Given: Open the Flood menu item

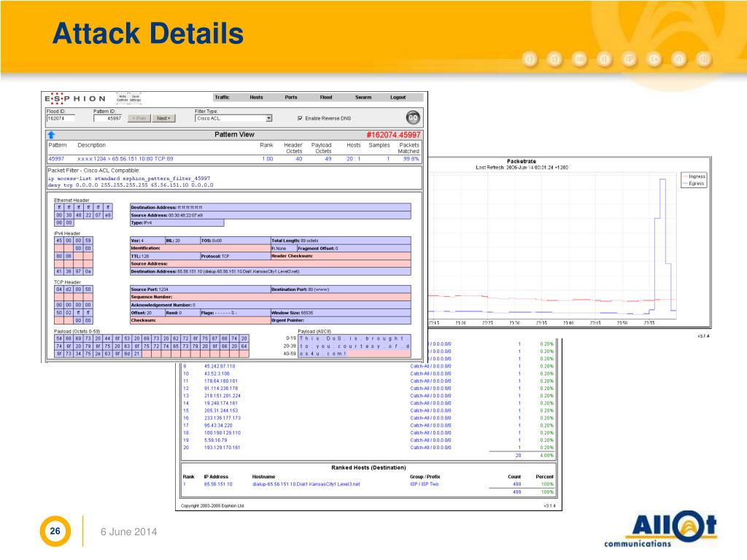Looking at the screenshot, I should (x=326, y=97).
